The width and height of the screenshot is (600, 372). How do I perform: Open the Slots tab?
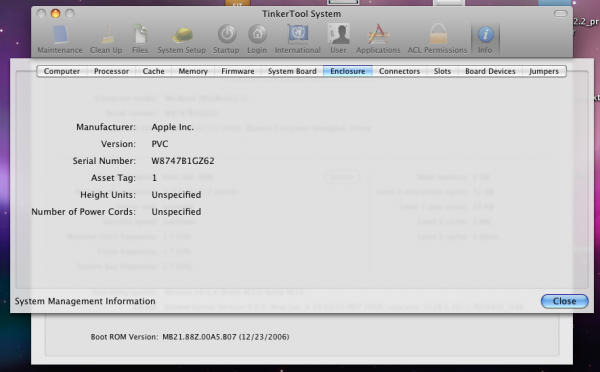(442, 71)
